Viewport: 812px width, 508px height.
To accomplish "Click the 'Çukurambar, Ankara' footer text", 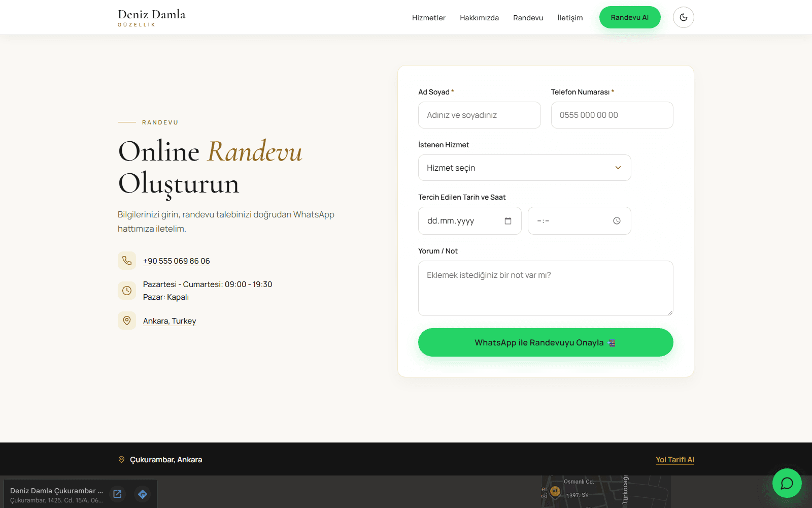I will click(166, 460).
